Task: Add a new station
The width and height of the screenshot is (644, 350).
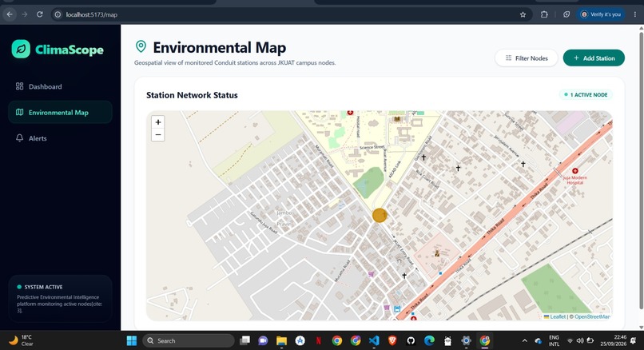Action: point(594,58)
